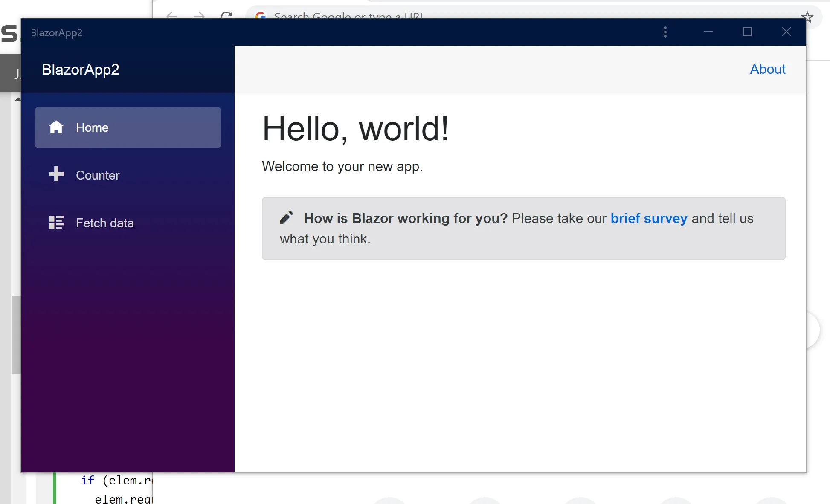Click the list icon beside Fetch data

point(56,223)
